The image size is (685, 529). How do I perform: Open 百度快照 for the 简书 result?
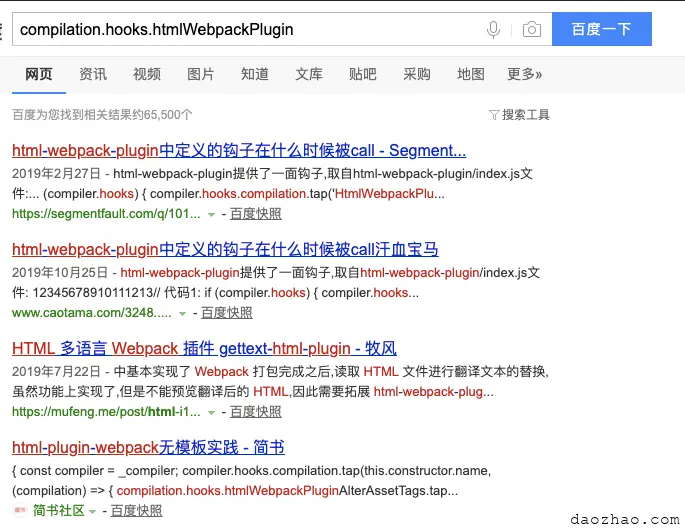[x=136, y=510]
